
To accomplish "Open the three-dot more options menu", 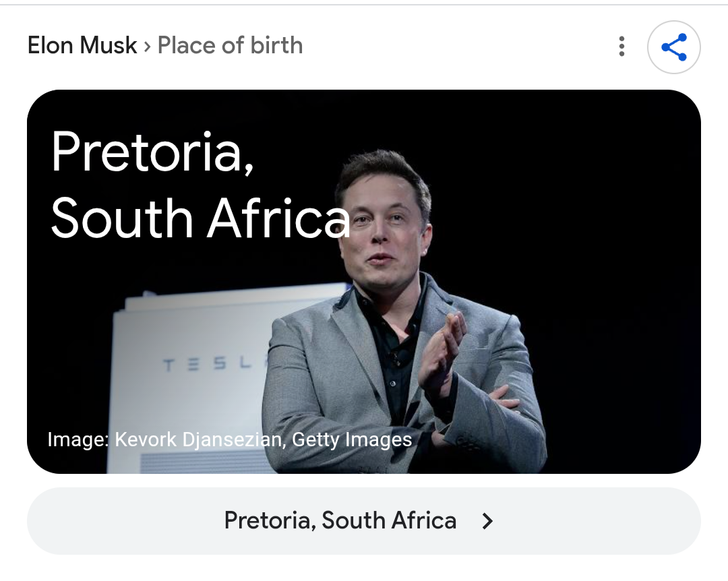I will (621, 47).
